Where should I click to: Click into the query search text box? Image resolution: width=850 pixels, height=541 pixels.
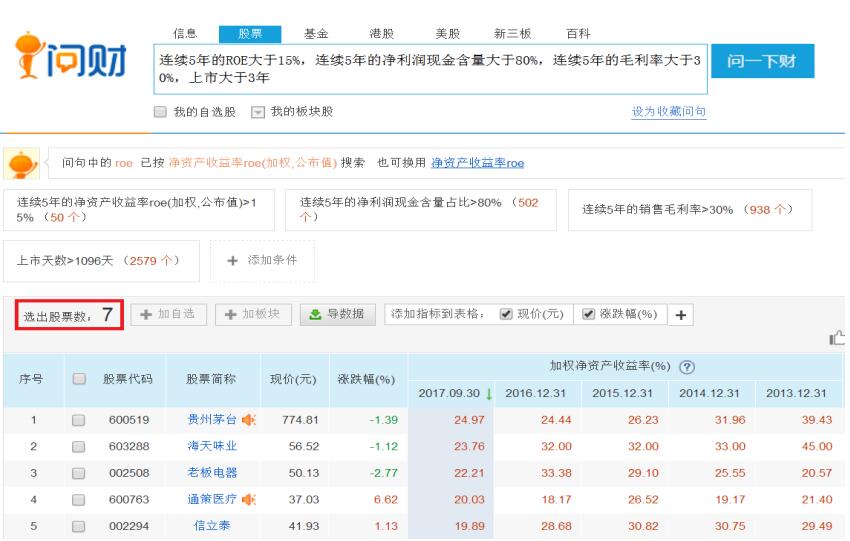pos(430,69)
